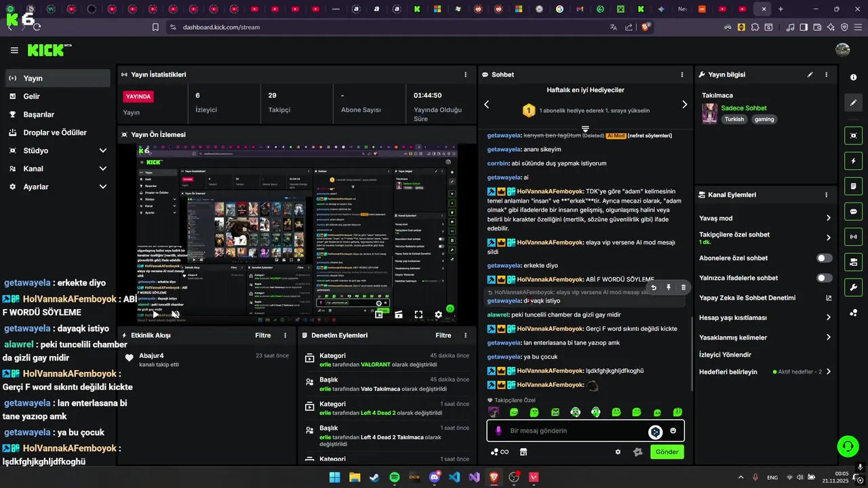Open the chat bubble panel in the right rail
The width and height of the screenshot is (868, 488).
[854, 211]
